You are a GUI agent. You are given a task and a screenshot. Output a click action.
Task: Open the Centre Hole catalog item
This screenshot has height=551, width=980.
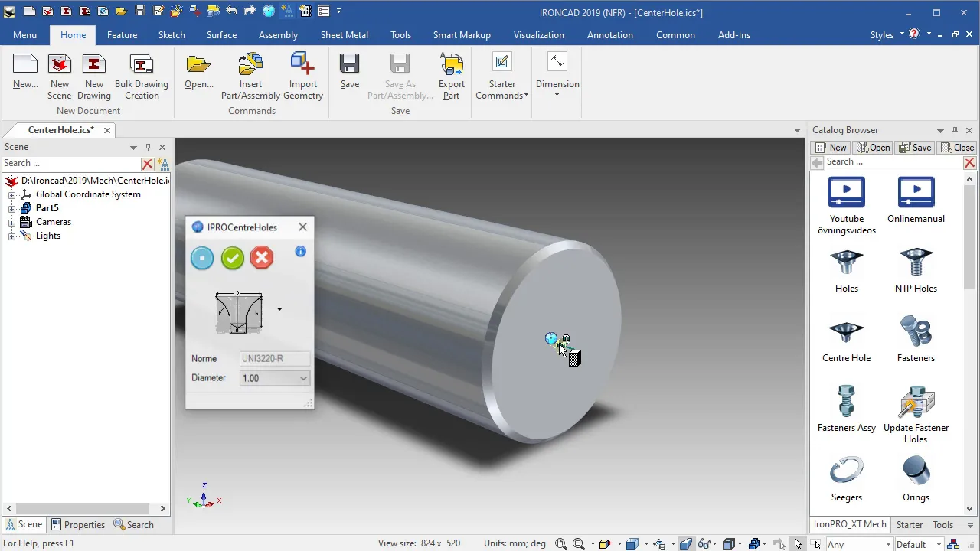click(x=847, y=340)
